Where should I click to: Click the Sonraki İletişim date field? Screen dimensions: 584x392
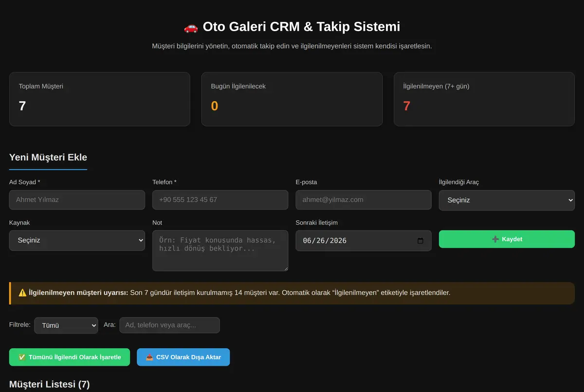coord(364,241)
